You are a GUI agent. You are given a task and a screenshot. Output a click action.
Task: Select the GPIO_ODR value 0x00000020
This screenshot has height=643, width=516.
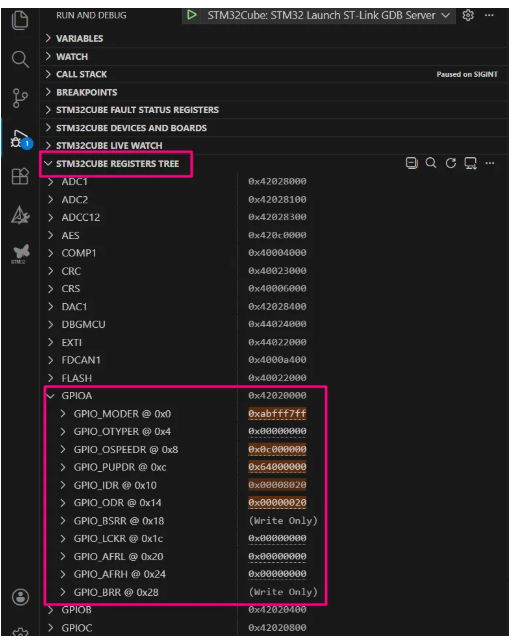(x=277, y=503)
